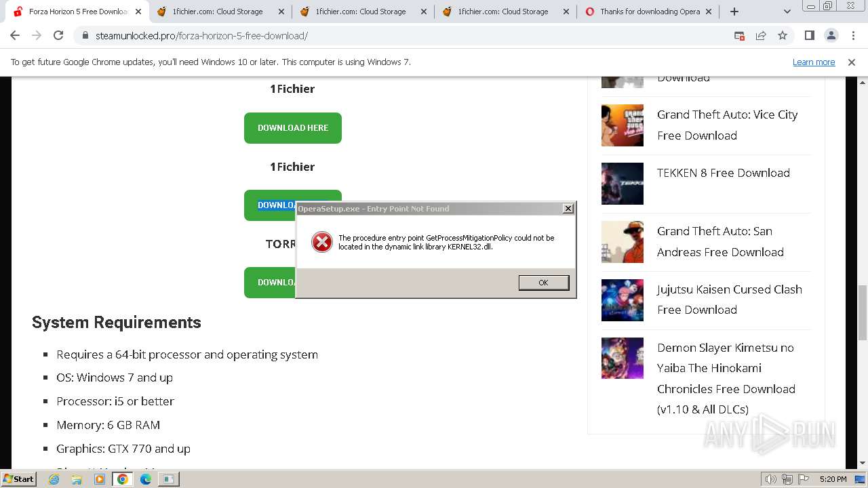Viewport: 868px width, 488px height.
Task: Open the Windows Start menu
Action: 18,479
